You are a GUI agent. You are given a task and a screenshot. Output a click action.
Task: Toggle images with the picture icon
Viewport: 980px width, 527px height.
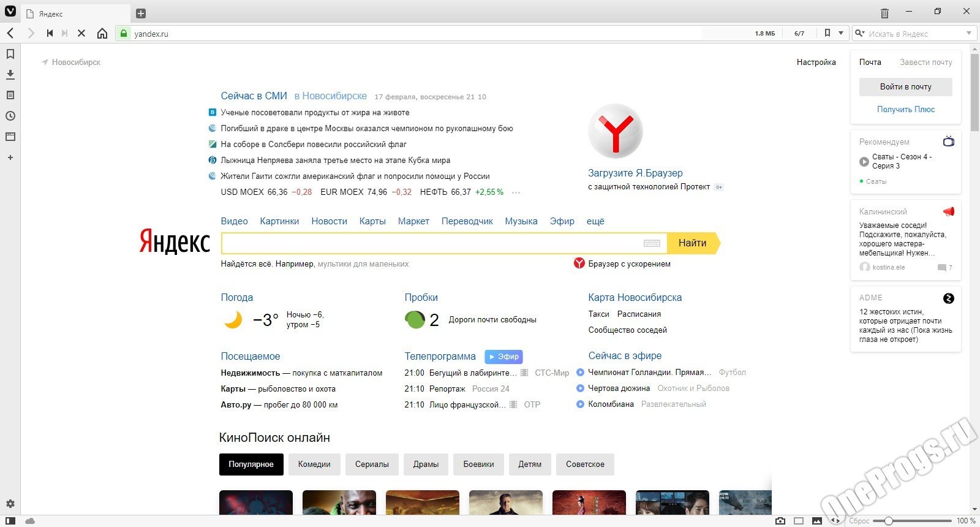[817, 521]
